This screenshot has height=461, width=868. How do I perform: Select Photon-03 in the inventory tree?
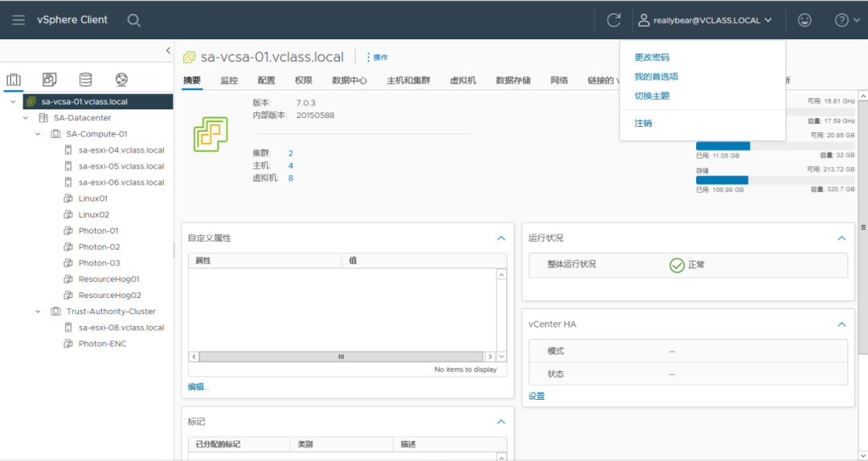pos(99,263)
